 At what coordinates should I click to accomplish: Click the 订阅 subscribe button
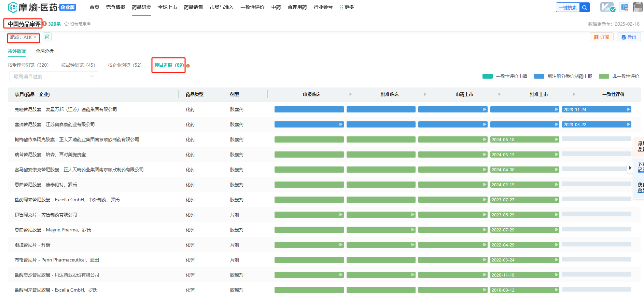coord(601,37)
